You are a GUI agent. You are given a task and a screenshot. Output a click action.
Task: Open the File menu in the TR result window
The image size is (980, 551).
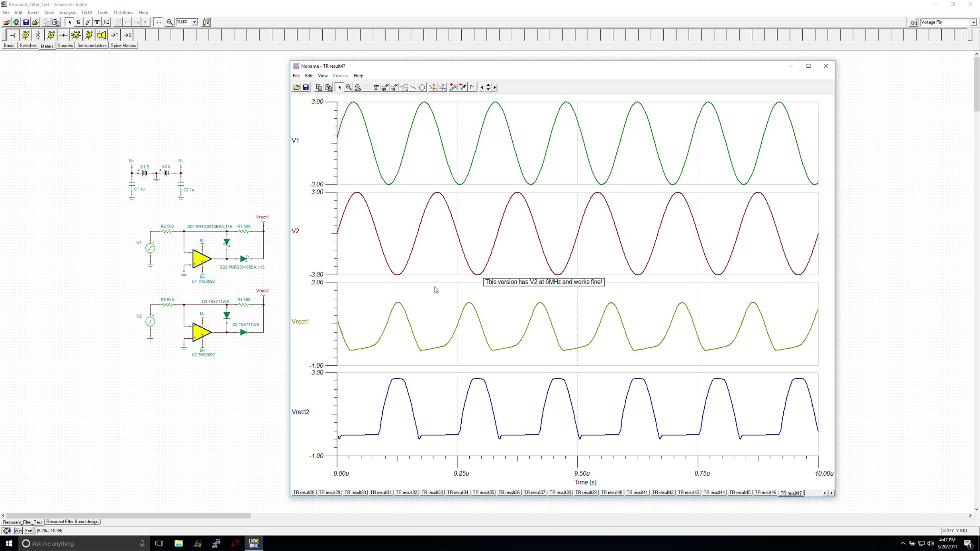click(296, 76)
